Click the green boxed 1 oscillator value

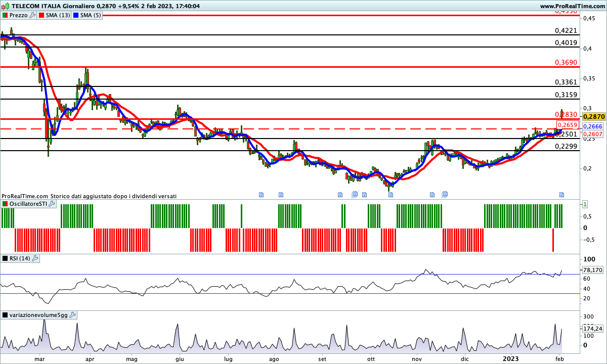click(585, 204)
